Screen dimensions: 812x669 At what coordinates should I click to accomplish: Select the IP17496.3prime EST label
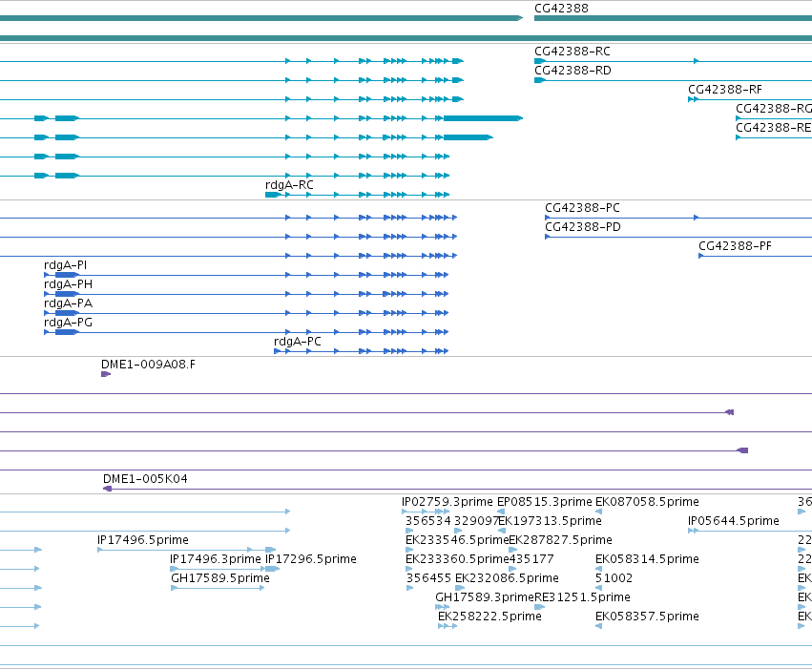pyautogui.click(x=216, y=559)
